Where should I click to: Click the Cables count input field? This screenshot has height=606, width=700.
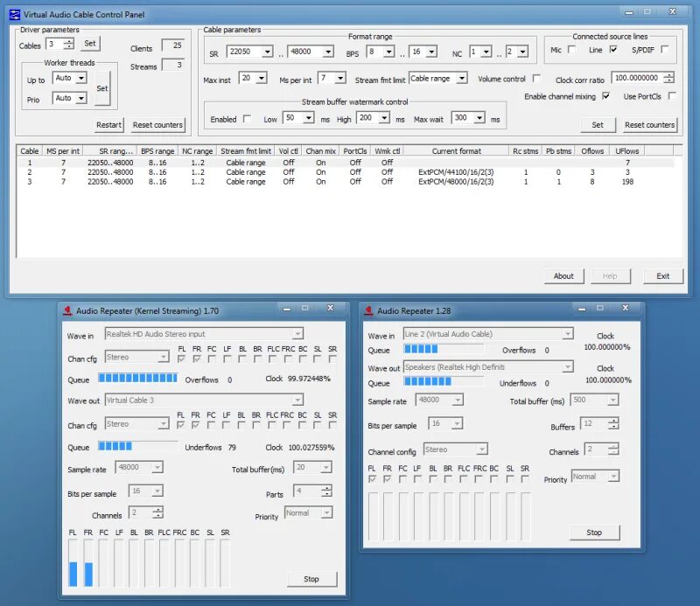point(55,44)
